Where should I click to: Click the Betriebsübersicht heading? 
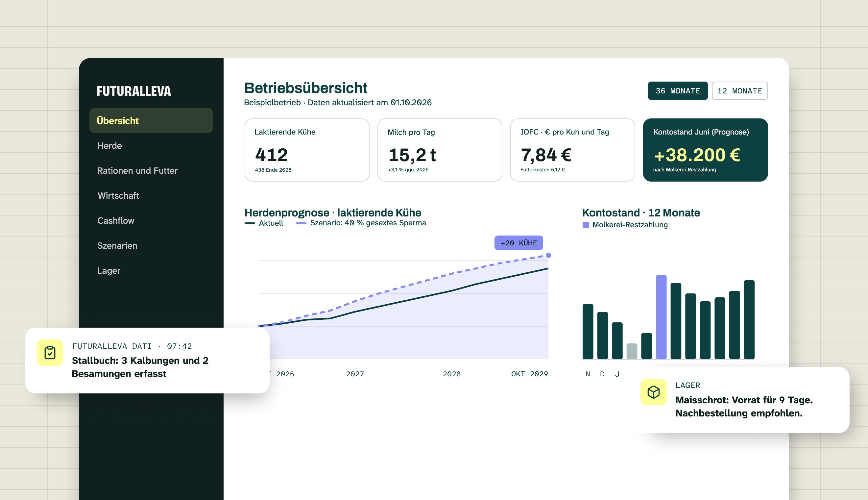coord(305,88)
